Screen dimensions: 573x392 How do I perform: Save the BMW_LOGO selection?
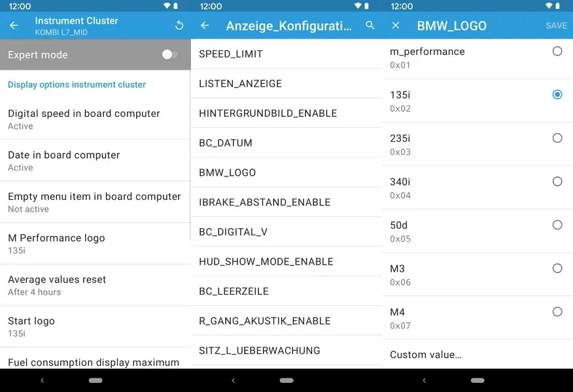[x=556, y=25]
